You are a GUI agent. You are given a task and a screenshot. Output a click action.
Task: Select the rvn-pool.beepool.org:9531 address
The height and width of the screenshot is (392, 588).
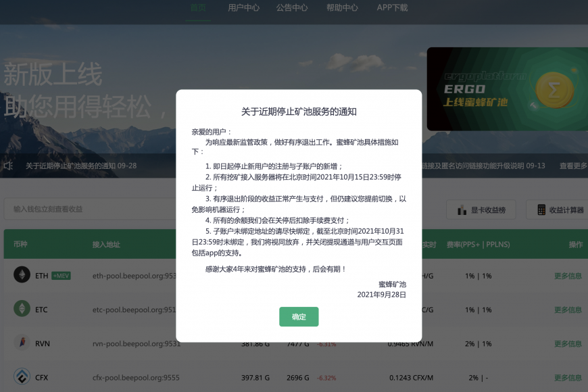click(x=137, y=343)
